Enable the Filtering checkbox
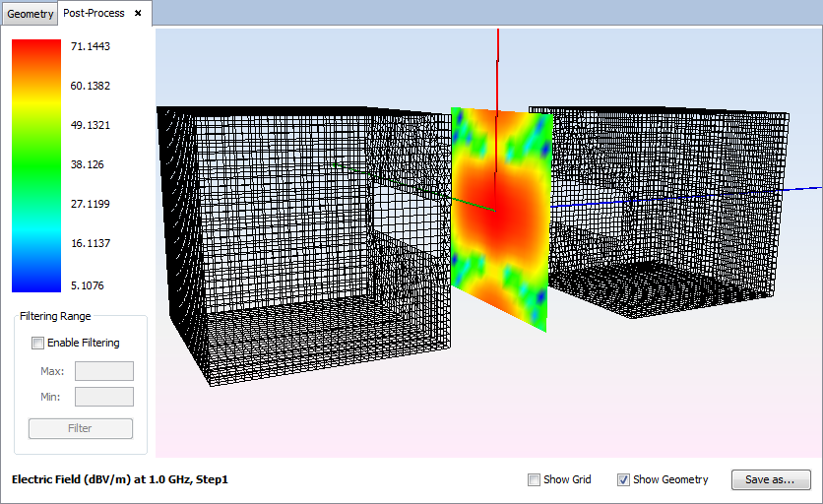823x504 pixels. click(x=38, y=344)
